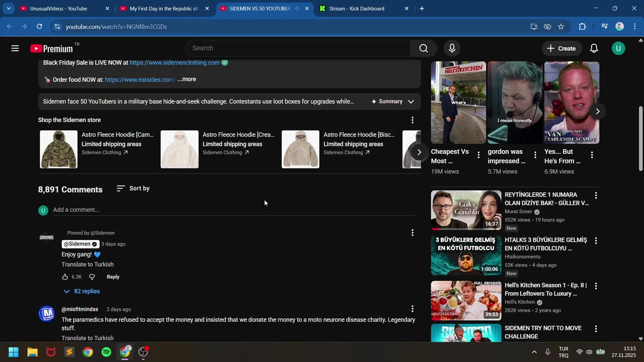Open @misfitmindss channel name
The height and width of the screenshot is (362, 644).
click(79, 309)
